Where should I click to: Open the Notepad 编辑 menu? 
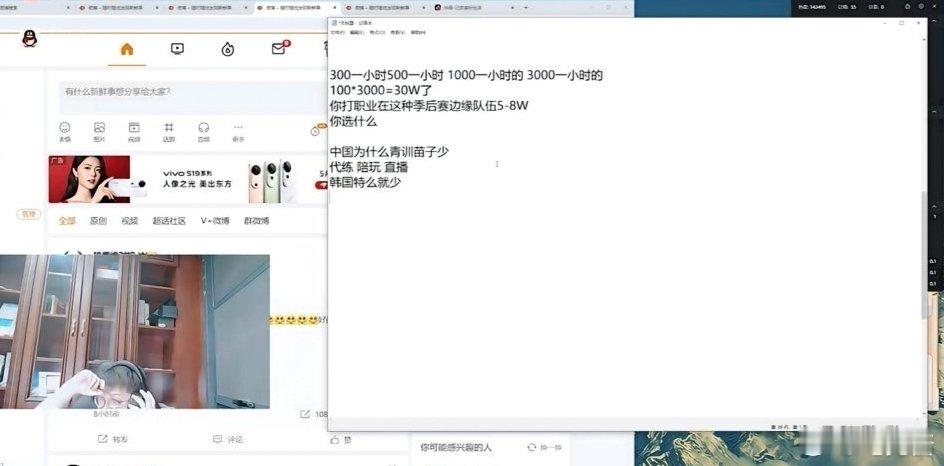(358, 33)
